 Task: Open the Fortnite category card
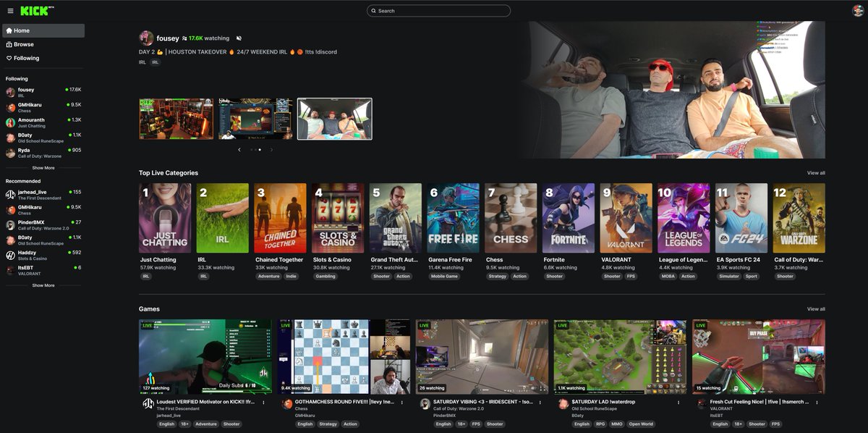569,218
